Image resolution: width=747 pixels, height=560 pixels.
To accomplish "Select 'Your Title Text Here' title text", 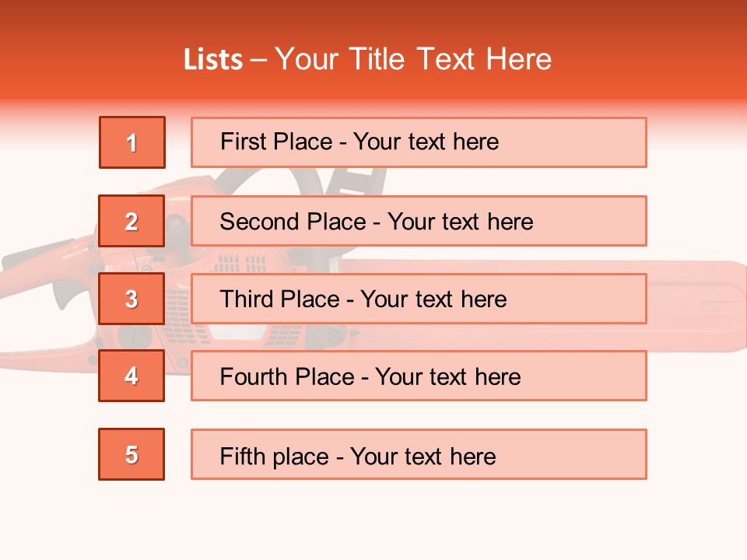I will (x=413, y=60).
